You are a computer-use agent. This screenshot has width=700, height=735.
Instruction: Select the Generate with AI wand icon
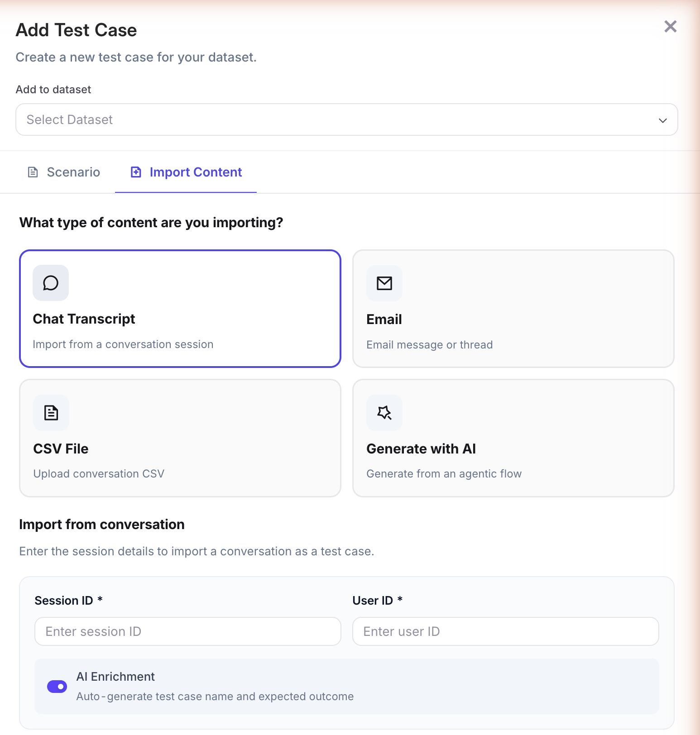(x=384, y=413)
